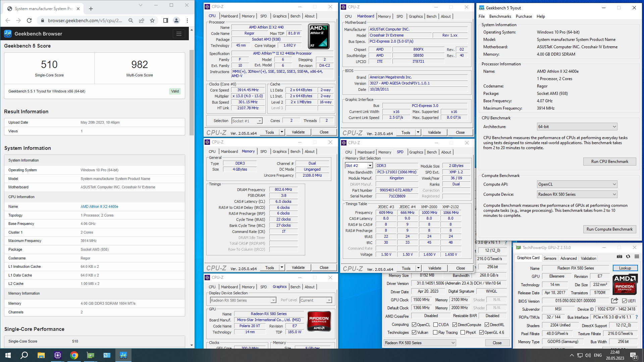Screen dimensions: 644x362
Task: Open Architecture 64-bit dropdown in Geekbench
Action: pyautogui.click(x=577, y=127)
